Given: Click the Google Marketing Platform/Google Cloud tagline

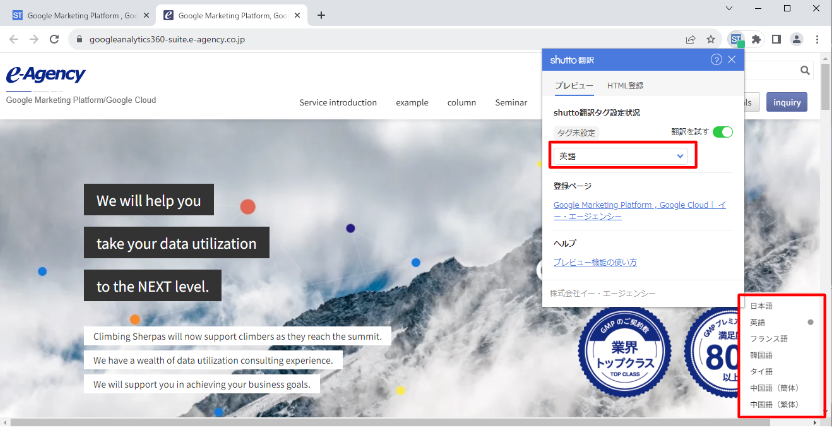Looking at the screenshot, I should click(x=81, y=100).
